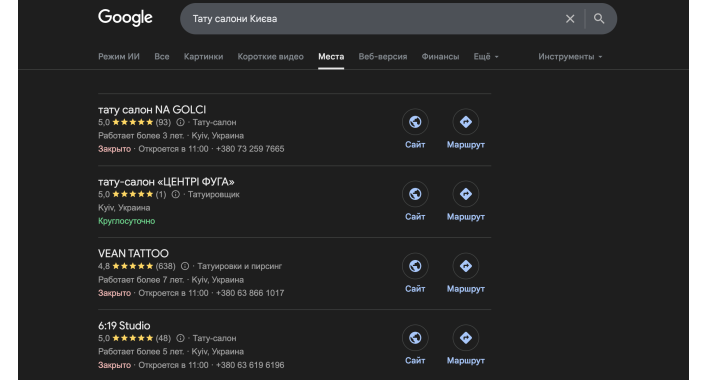This screenshot has width=708, height=380.
Task: Open the Короткие видео tab
Action: point(270,56)
